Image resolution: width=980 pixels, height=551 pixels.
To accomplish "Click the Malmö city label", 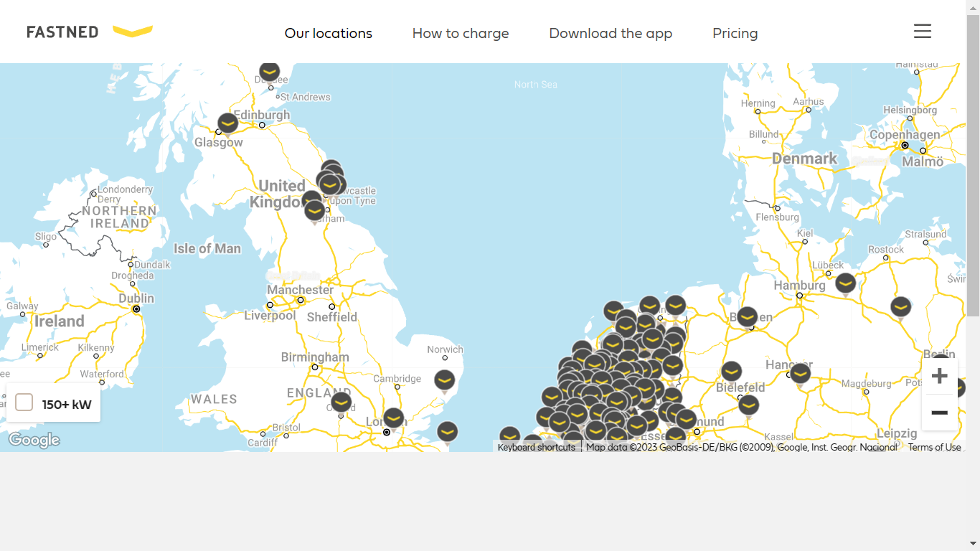I will coord(923,162).
